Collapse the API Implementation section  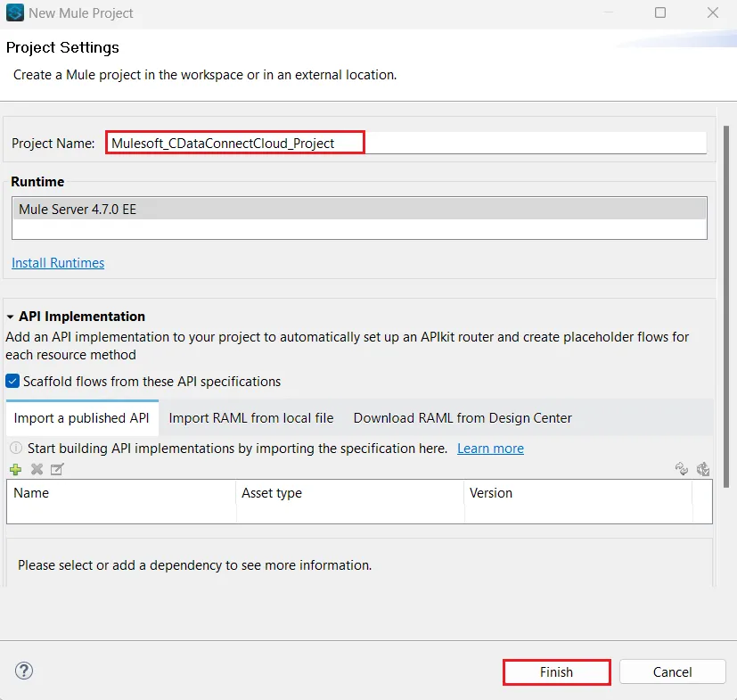(10, 316)
